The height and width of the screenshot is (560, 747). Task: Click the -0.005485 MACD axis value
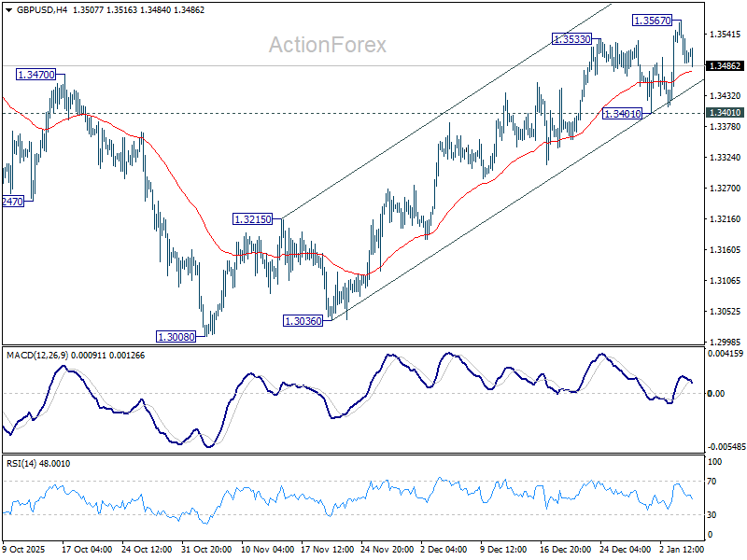726,447
